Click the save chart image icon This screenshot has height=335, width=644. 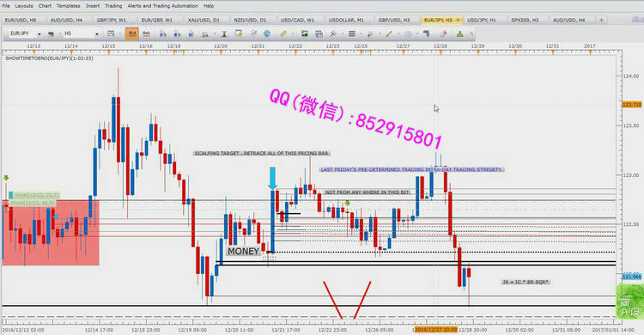tap(304, 33)
